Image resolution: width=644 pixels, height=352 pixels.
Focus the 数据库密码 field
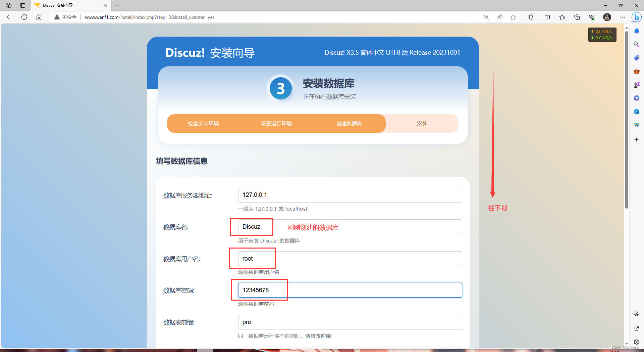click(350, 290)
